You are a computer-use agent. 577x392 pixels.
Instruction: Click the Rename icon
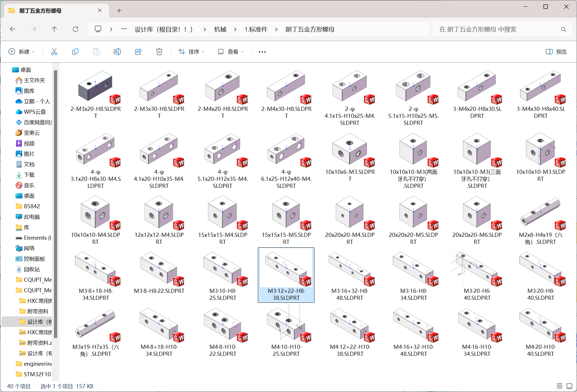(x=117, y=52)
